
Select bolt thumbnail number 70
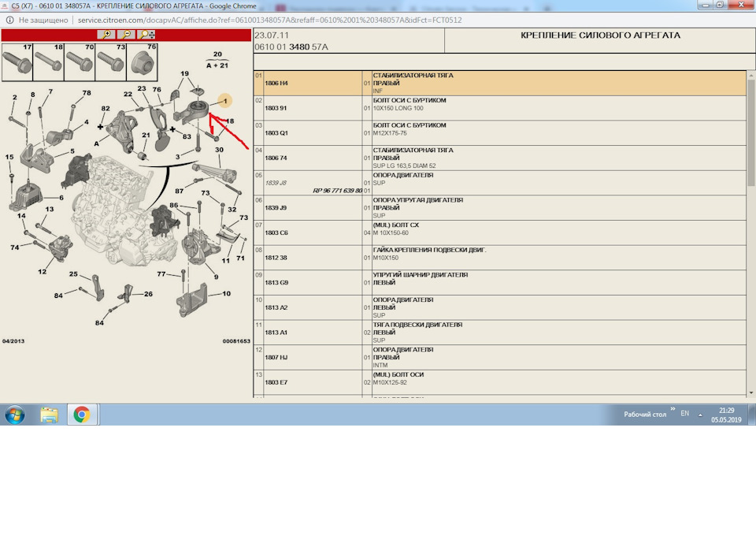(x=79, y=61)
